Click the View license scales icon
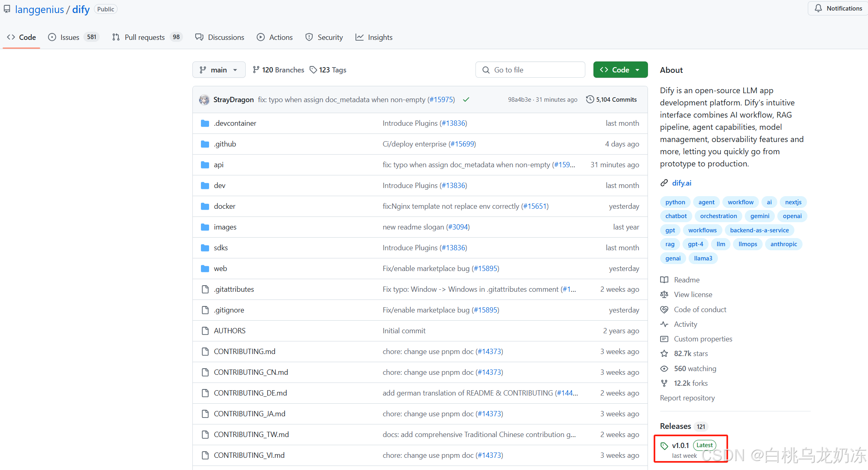Screen dimensions: 868x470 664,294
